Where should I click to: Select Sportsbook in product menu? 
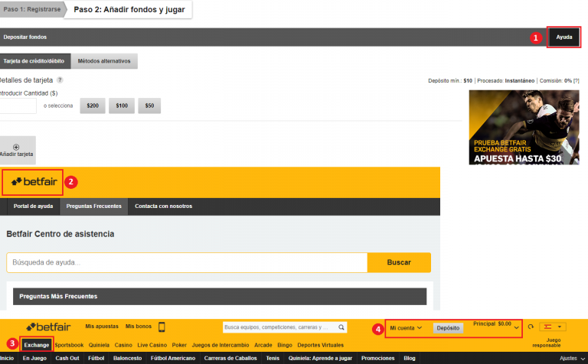69,346
